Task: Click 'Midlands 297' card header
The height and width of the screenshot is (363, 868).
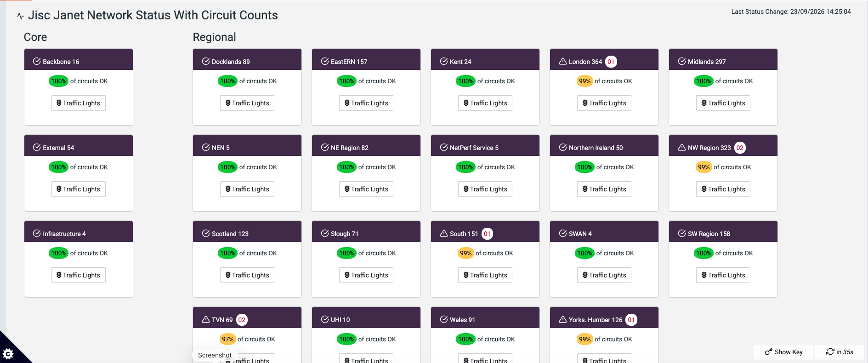Action: (x=723, y=59)
